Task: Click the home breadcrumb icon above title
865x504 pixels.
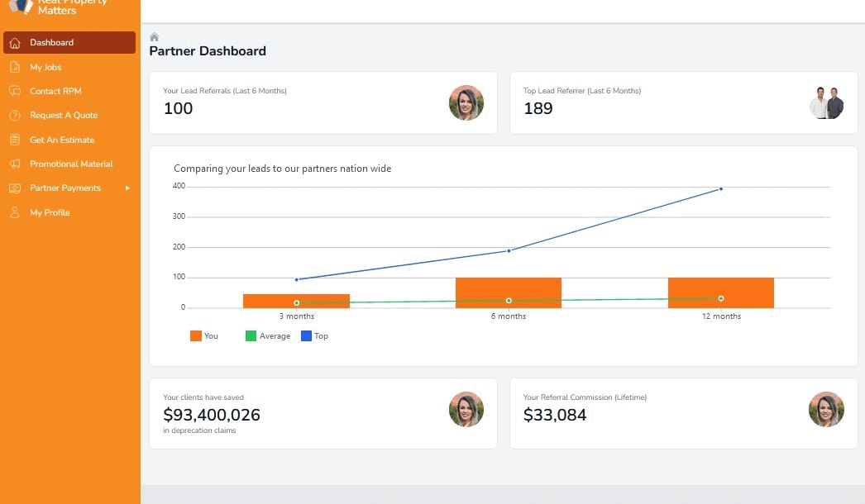Action: 154,37
